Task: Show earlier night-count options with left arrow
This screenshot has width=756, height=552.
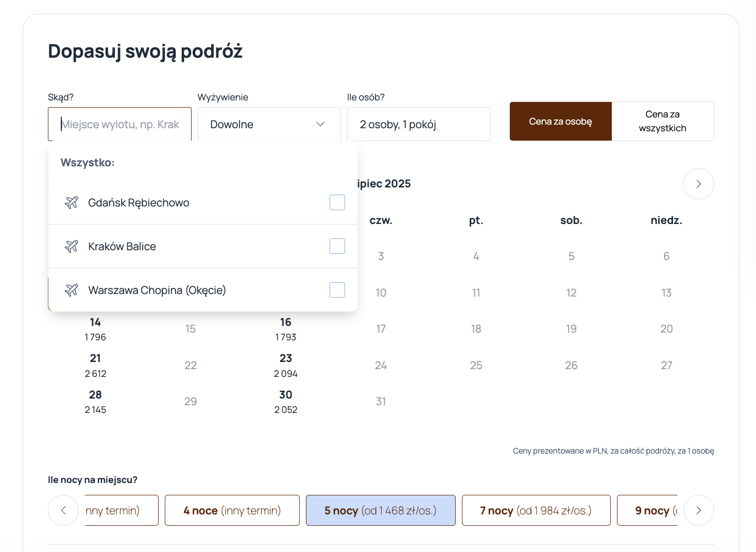Action: [x=63, y=510]
